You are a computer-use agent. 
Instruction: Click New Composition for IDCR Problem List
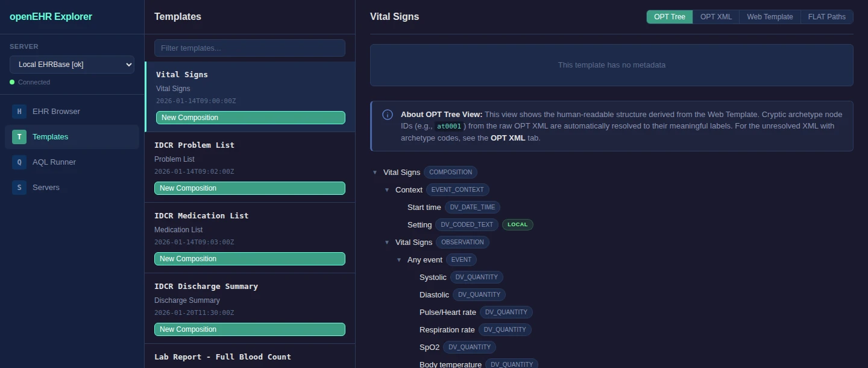pyautogui.click(x=250, y=188)
